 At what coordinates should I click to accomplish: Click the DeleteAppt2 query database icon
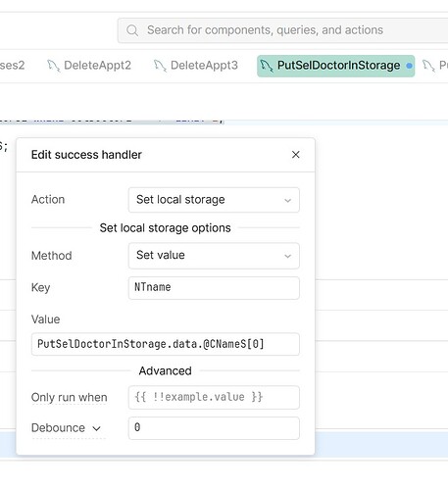tap(53, 66)
